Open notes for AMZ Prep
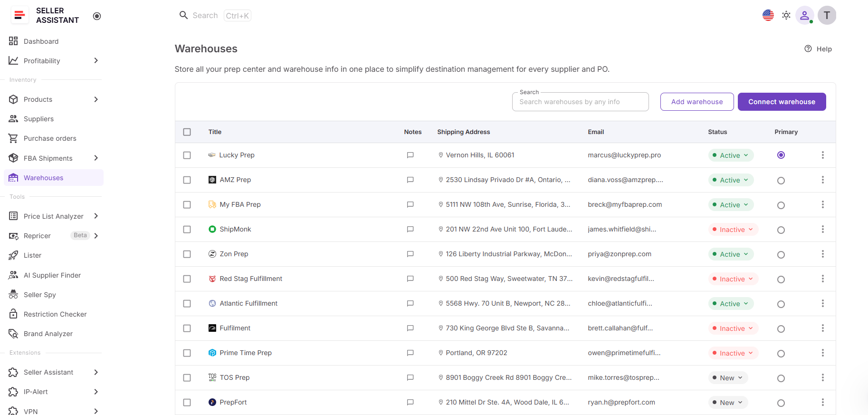The height and width of the screenshot is (415, 868). (x=410, y=180)
